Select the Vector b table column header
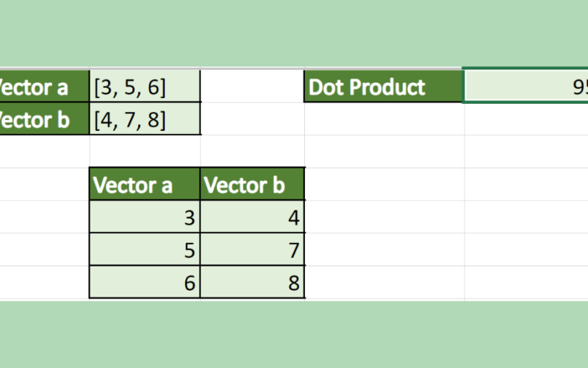 click(253, 185)
